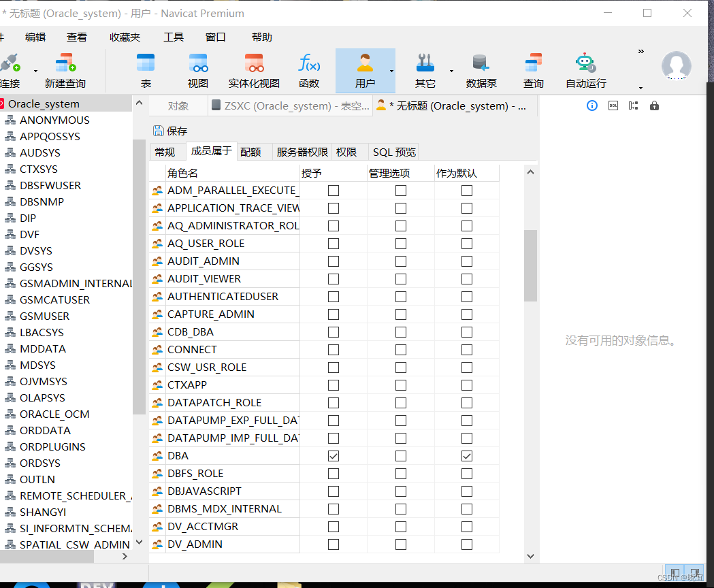
Task: Expand the toolbar overflow chevron
Action: tap(640, 52)
